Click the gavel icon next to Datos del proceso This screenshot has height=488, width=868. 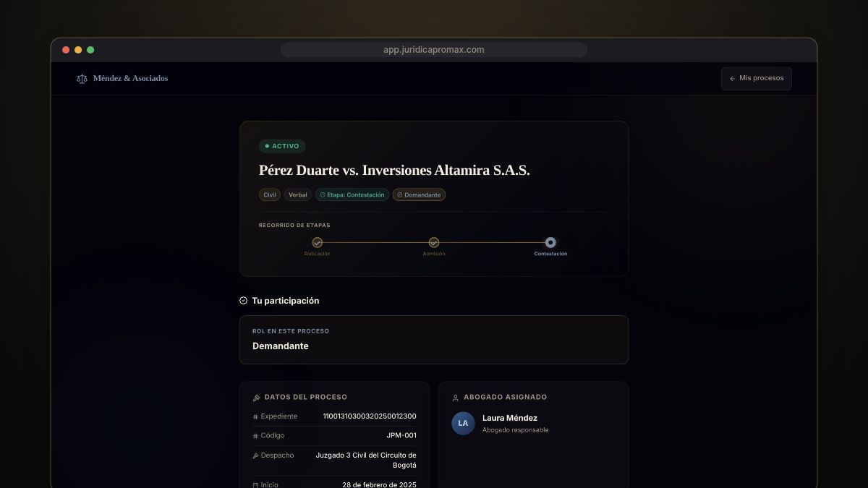point(256,398)
